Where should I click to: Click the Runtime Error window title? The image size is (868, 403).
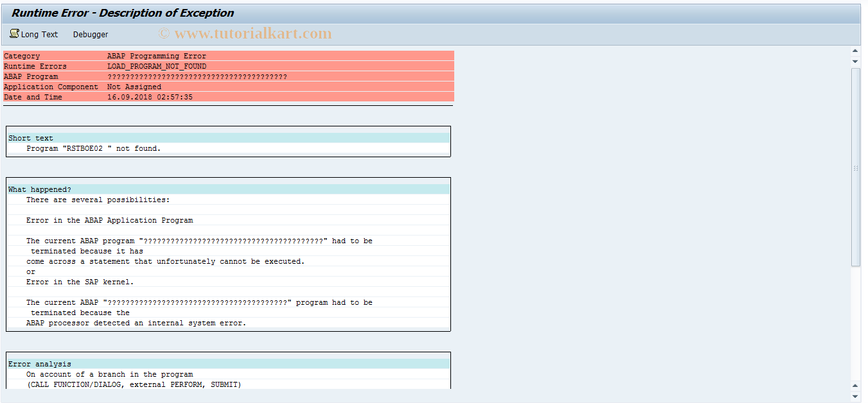pos(123,13)
